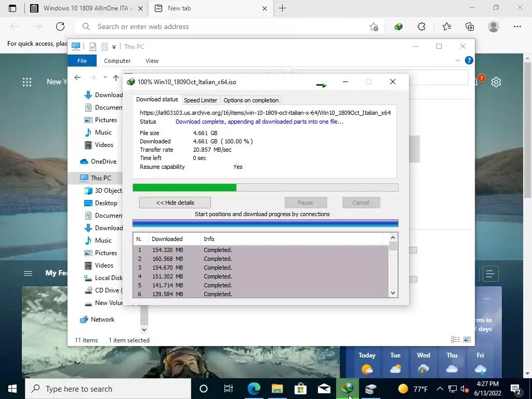Switch to the Speed Limiter tab
532x399 pixels.
(x=201, y=100)
